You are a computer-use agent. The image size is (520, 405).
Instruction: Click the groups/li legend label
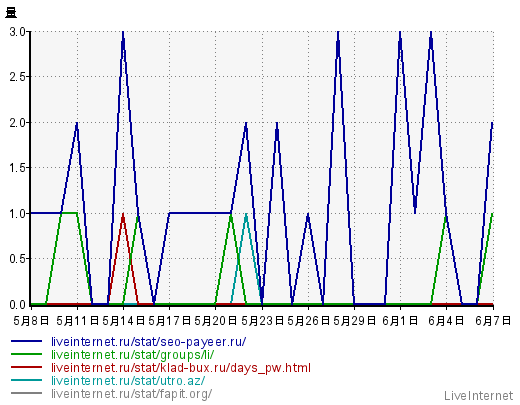click(x=133, y=355)
